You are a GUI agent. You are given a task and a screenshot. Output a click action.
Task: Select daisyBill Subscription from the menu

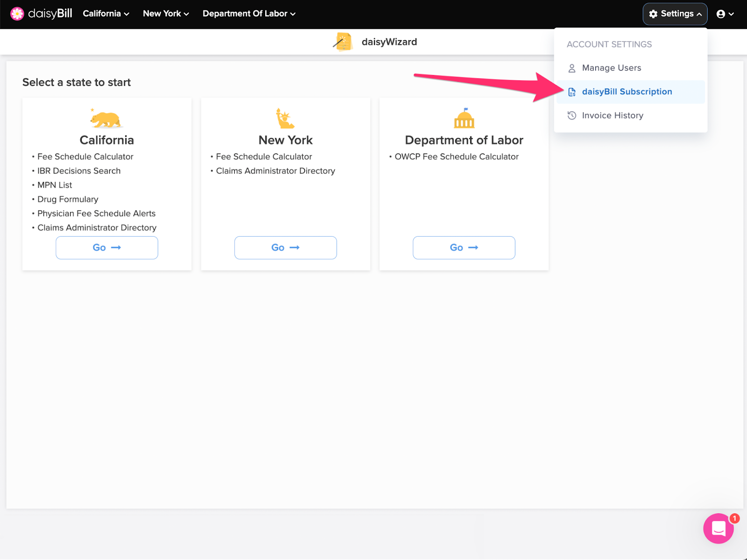coord(627,91)
